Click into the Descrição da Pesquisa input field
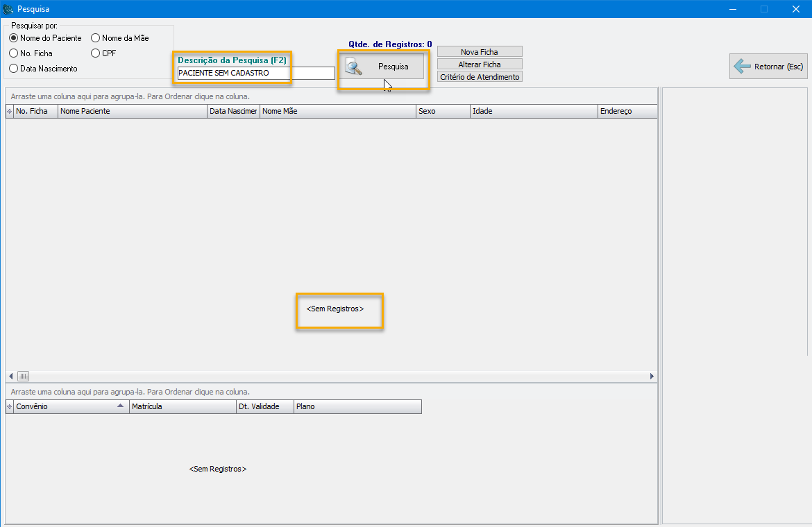 (x=256, y=73)
